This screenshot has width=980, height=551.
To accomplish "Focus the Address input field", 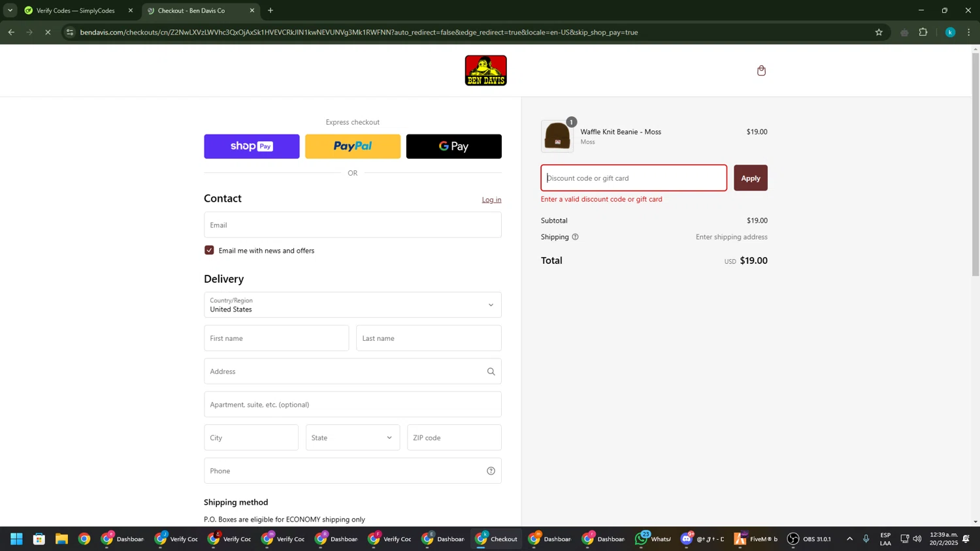I will pyautogui.click(x=353, y=371).
